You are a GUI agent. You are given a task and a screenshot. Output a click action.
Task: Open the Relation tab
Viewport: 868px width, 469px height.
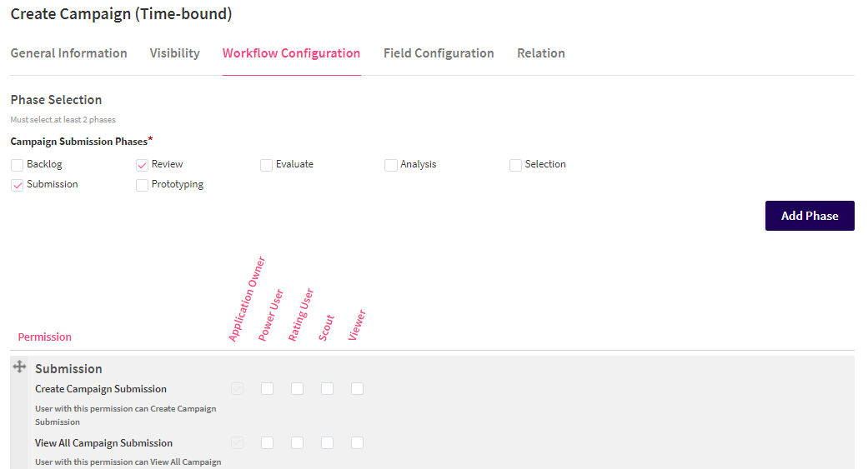tap(541, 53)
